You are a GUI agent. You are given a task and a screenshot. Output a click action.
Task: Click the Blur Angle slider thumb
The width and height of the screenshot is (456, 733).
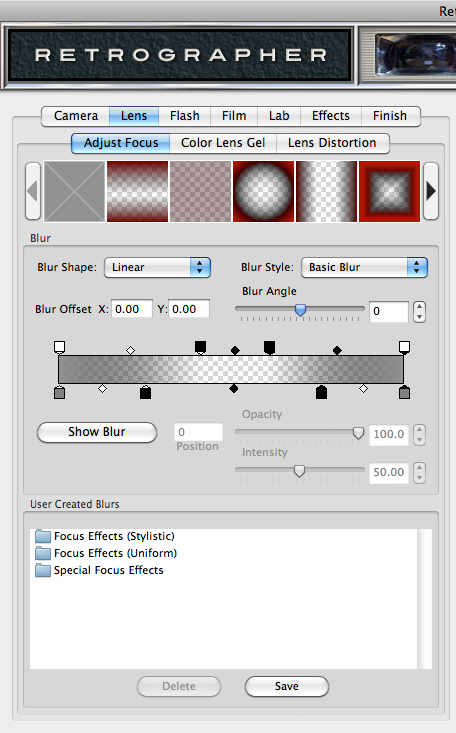coord(300,309)
